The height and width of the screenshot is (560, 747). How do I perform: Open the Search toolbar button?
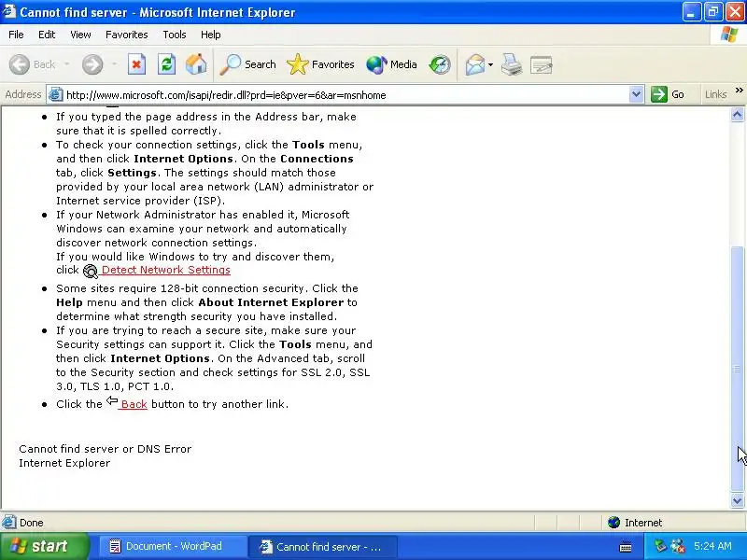[248, 64]
